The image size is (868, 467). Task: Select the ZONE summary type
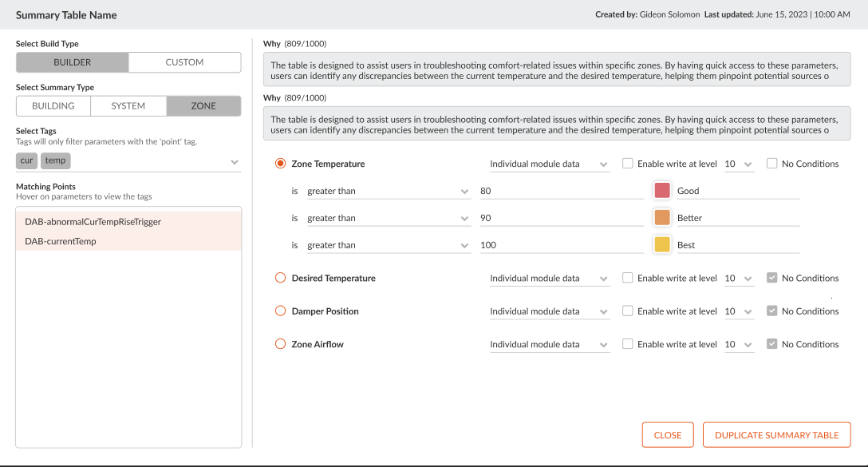(x=203, y=105)
